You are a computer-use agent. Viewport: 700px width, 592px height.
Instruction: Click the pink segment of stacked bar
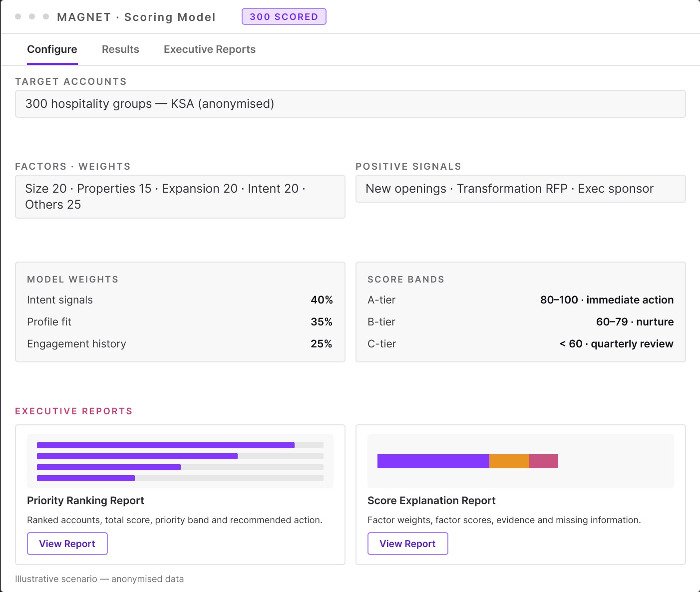pos(544,461)
